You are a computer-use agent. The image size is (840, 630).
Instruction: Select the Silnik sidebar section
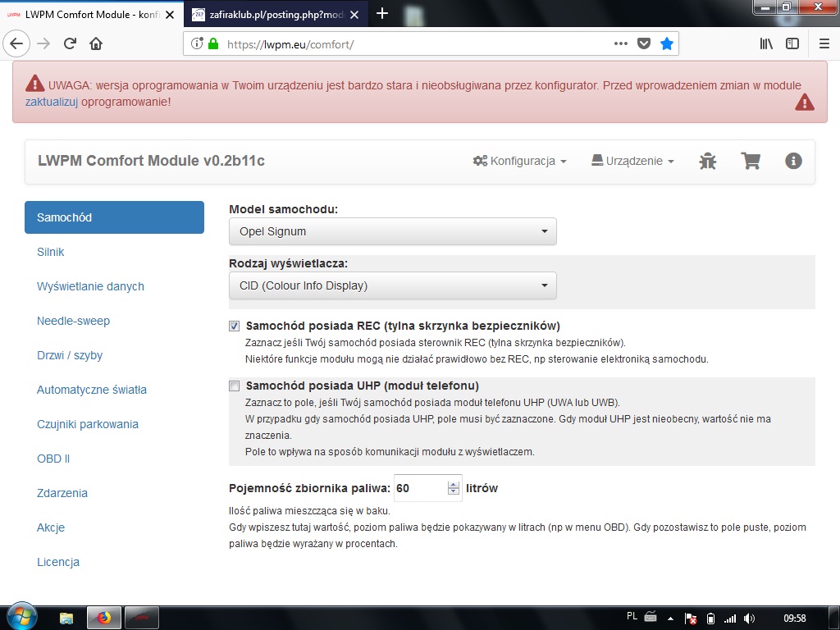(51, 252)
